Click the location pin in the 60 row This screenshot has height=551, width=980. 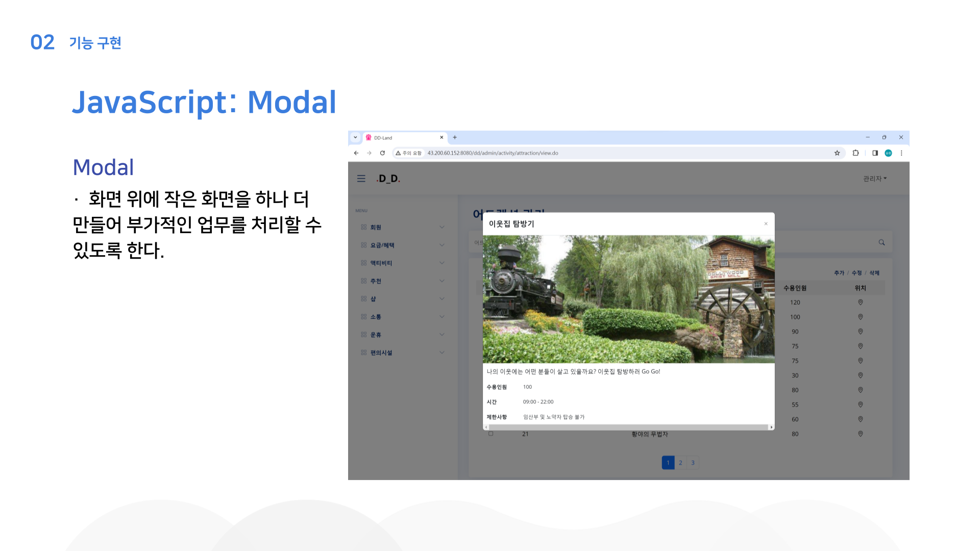click(861, 419)
